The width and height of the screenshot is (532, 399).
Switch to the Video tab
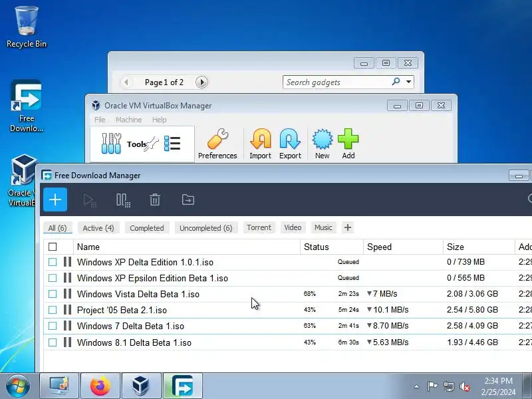click(x=293, y=227)
